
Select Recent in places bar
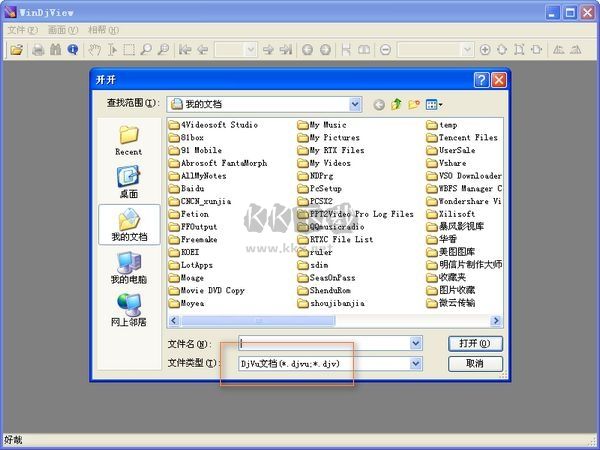click(x=129, y=140)
